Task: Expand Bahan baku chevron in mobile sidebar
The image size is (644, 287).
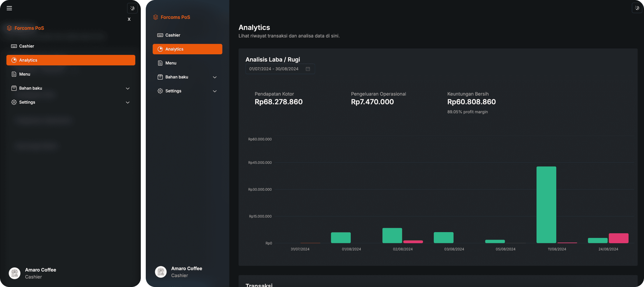Action: coord(127,88)
